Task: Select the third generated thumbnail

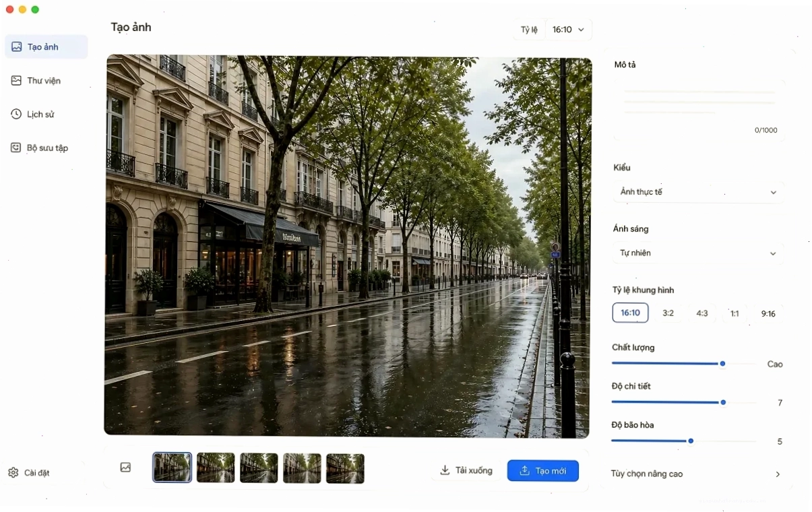Action: (259, 468)
